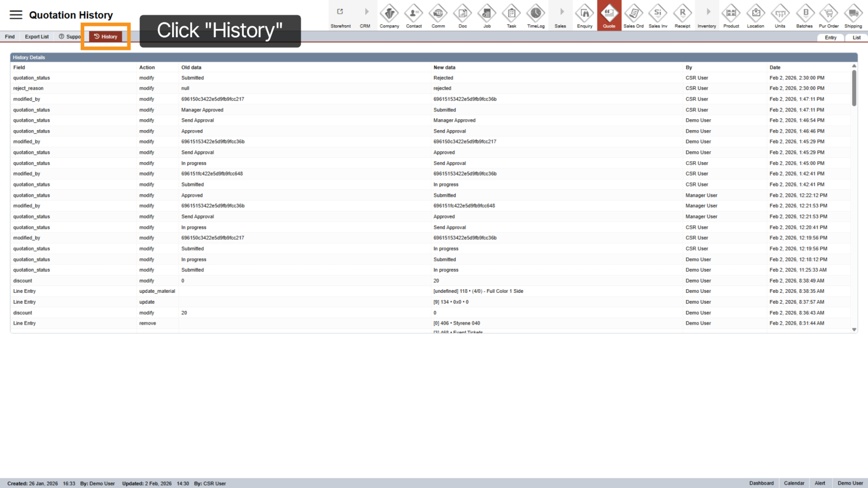
Task: Switch to the List tab
Action: tap(856, 38)
